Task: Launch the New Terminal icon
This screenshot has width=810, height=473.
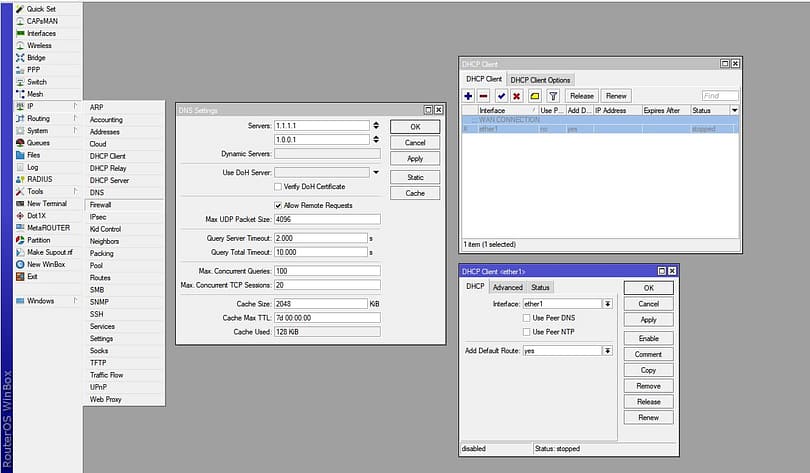Action: point(20,203)
